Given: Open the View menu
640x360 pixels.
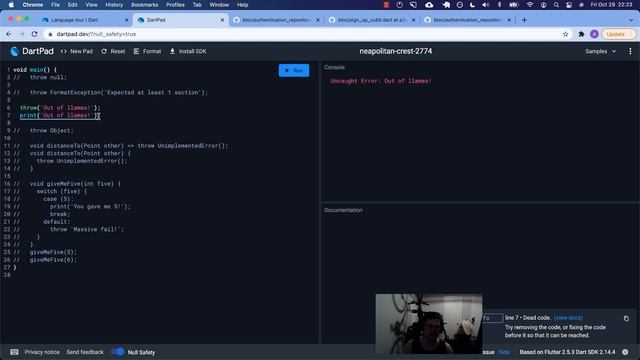Looking at the screenshot, I should (91, 5).
